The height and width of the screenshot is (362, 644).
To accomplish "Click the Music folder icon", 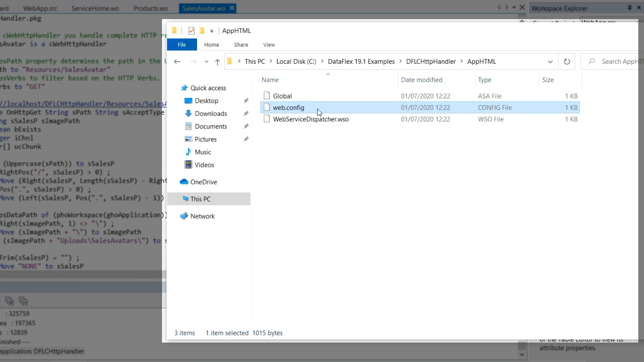I will pyautogui.click(x=189, y=152).
